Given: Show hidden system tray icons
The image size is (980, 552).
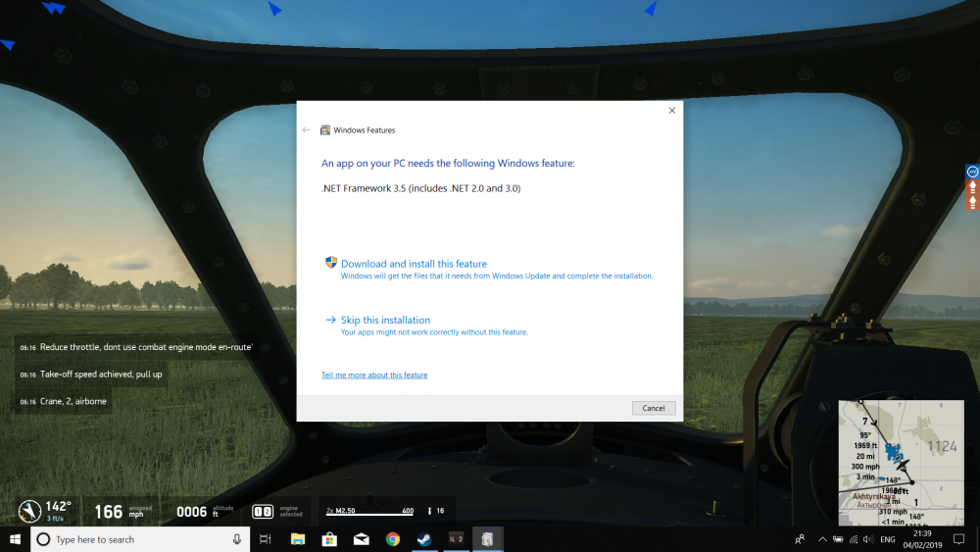Looking at the screenshot, I should click(822, 539).
